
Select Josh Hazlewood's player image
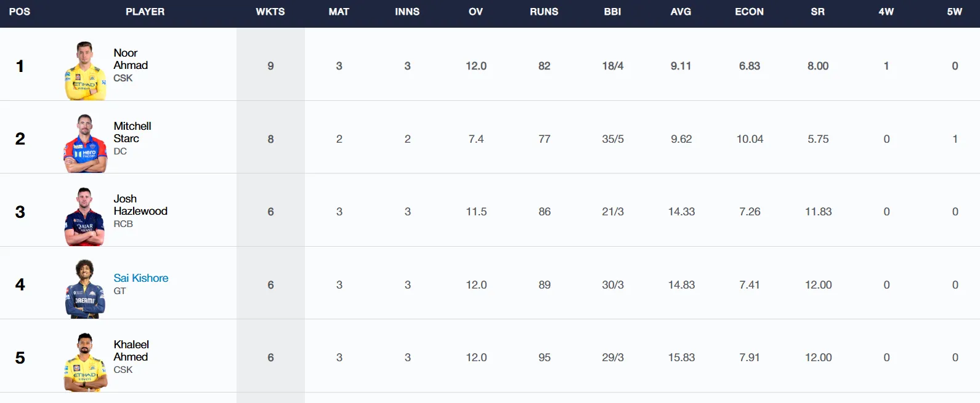pyautogui.click(x=85, y=217)
